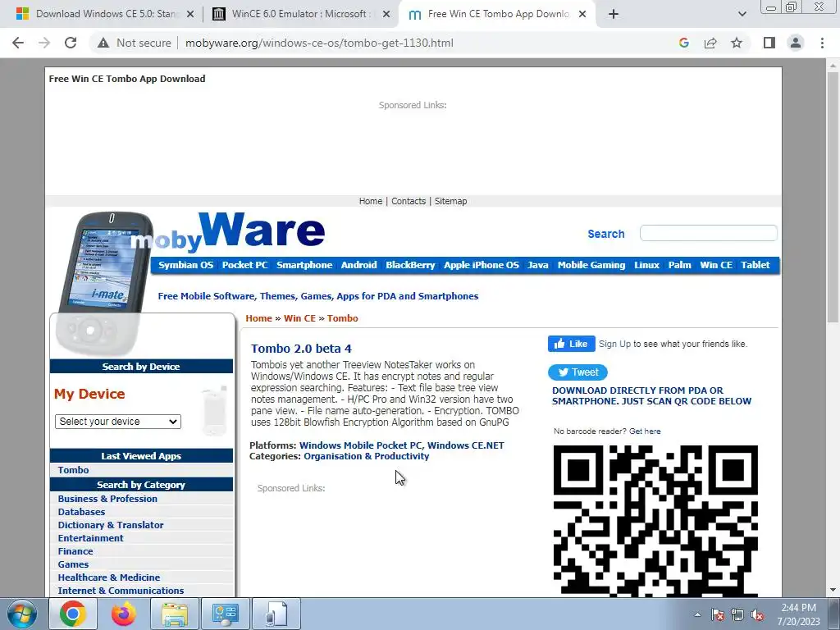Click the Home breadcrumb link
The width and height of the screenshot is (840, 630).
(x=258, y=318)
